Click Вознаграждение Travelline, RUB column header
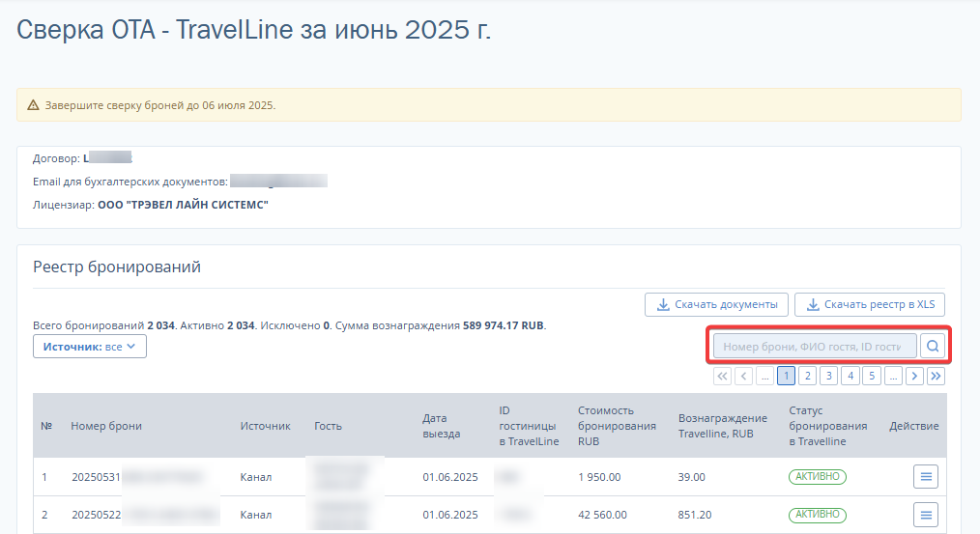980x534 pixels. pos(723,426)
